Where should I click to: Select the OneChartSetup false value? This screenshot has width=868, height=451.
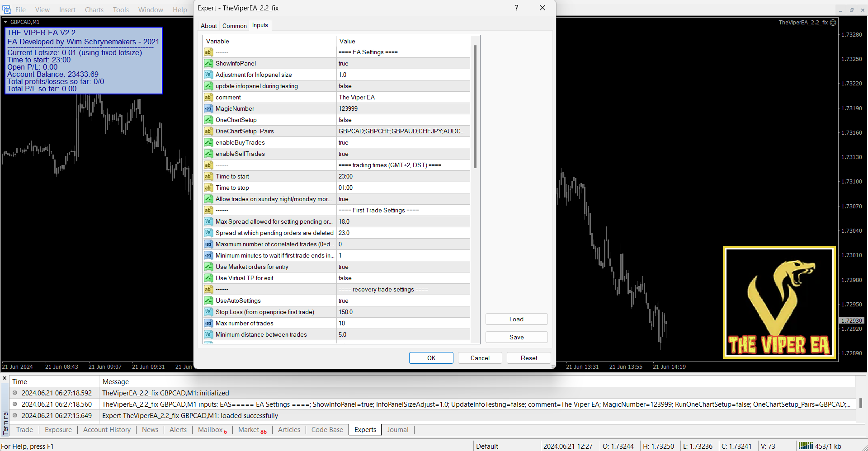pos(345,120)
